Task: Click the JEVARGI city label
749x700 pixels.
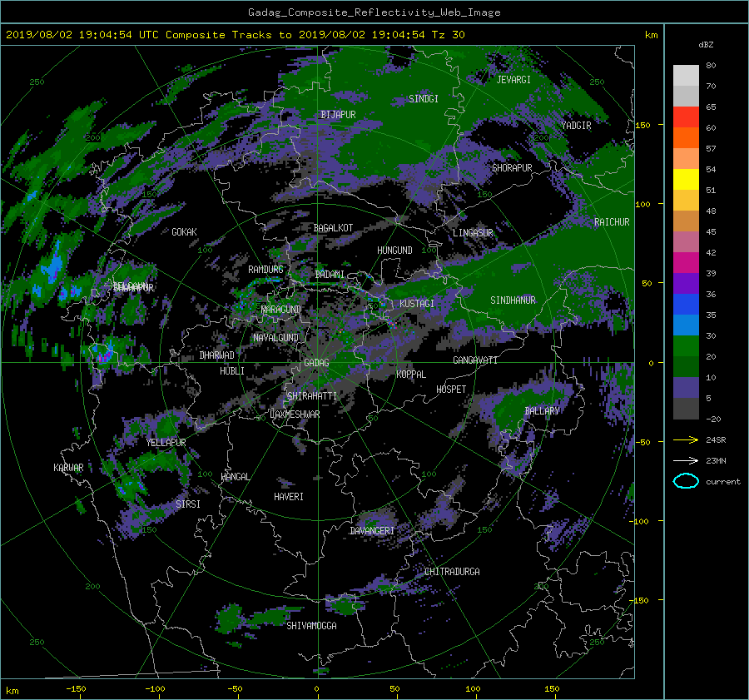Action: tap(513, 80)
